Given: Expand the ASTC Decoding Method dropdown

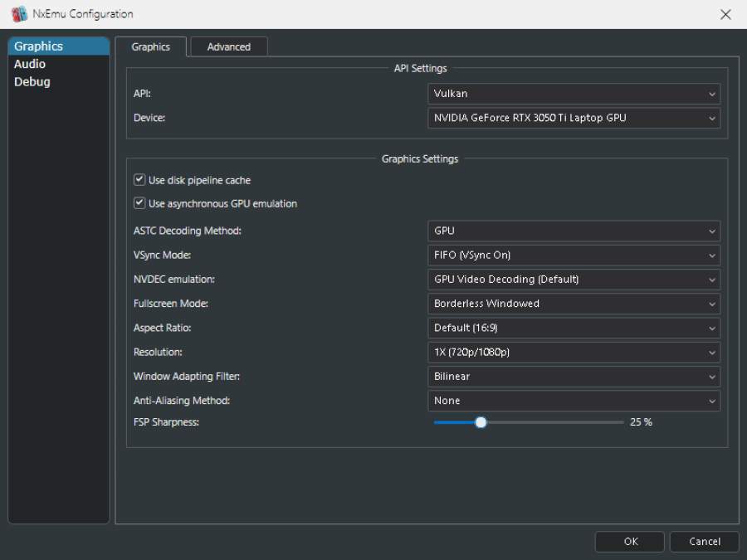Looking at the screenshot, I should click(x=574, y=231).
